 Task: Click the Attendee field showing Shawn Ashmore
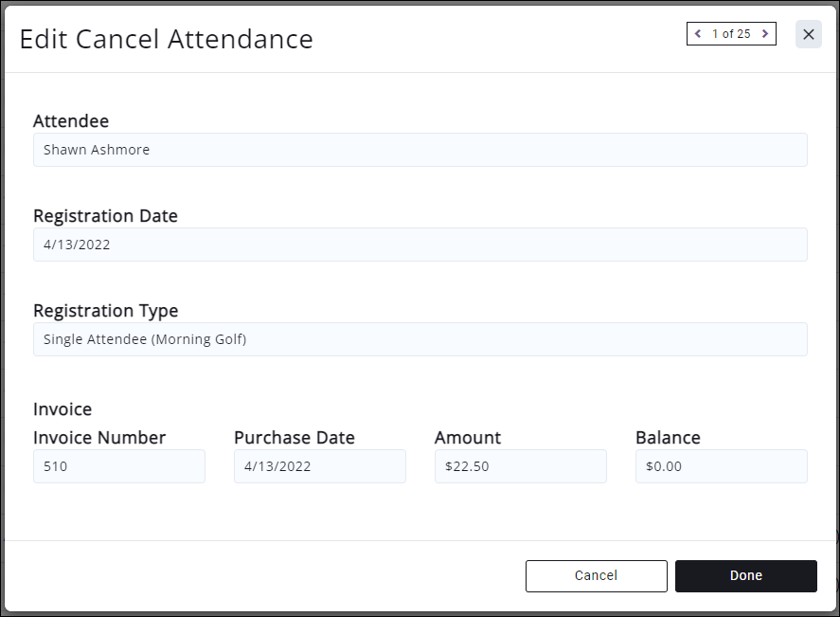(x=420, y=150)
